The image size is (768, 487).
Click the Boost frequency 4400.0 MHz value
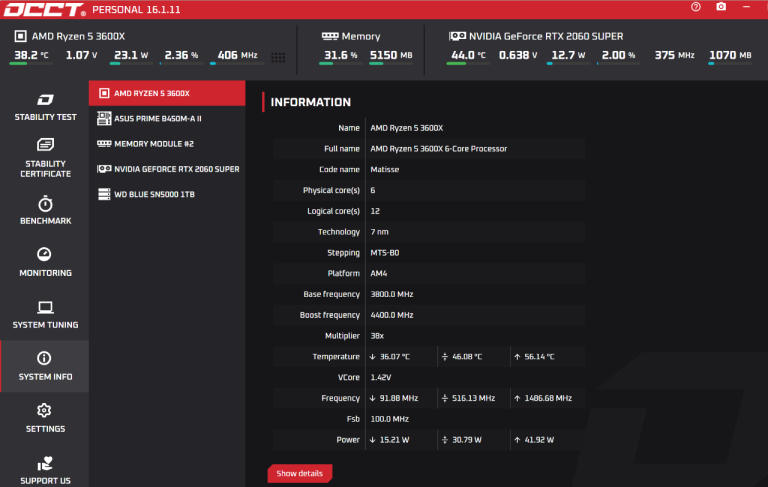tap(392, 315)
